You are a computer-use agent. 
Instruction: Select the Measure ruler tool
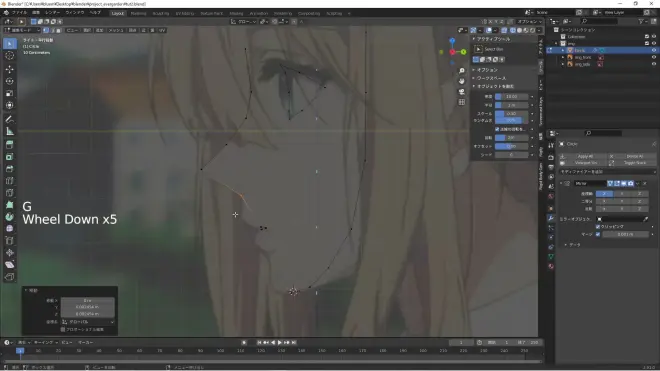tap(10, 131)
